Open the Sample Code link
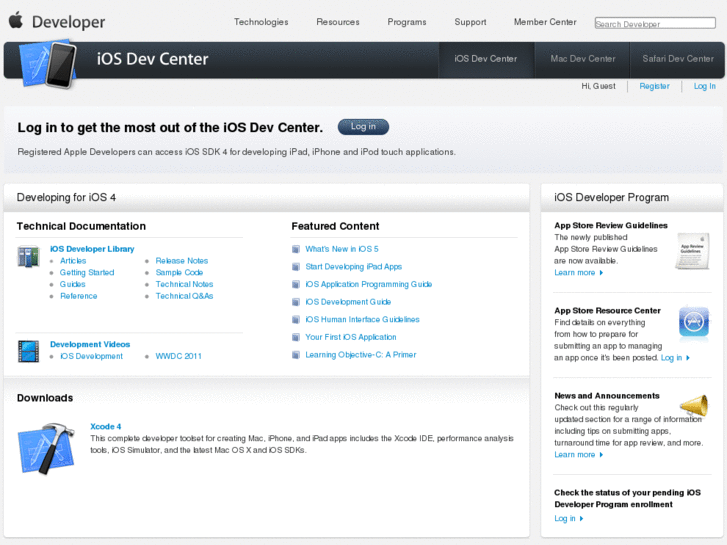727x545 pixels. pos(179,273)
